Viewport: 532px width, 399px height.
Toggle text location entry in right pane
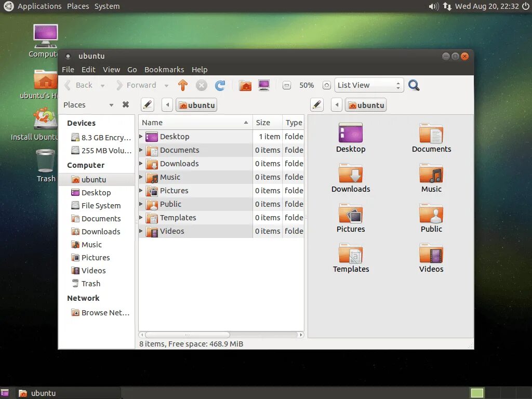tap(316, 105)
